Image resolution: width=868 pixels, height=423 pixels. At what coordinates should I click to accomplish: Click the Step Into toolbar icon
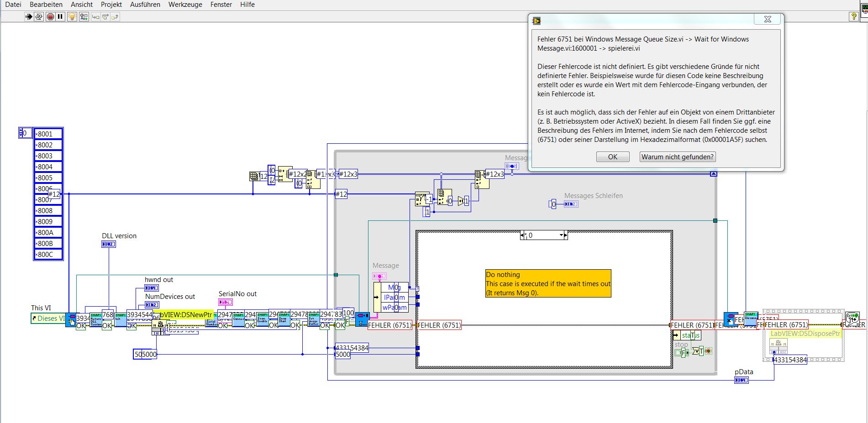[x=95, y=17]
